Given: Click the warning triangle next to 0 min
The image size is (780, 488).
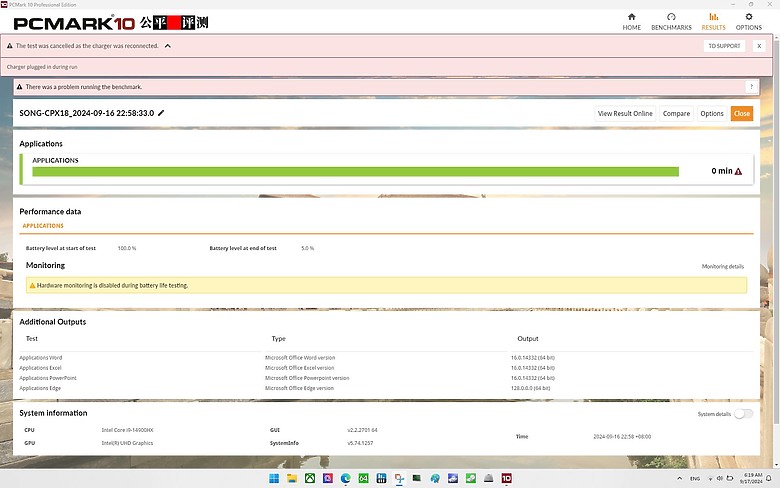Looking at the screenshot, I should tap(738, 171).
